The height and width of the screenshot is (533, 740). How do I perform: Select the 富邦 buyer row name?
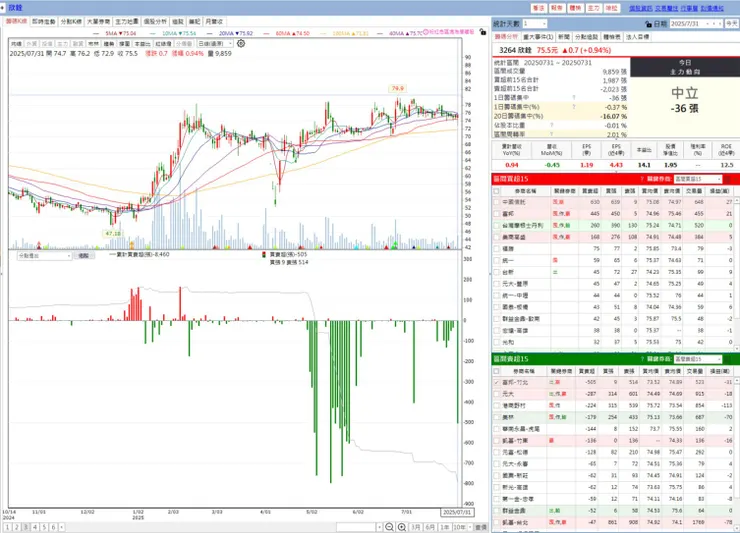pyautogui.click(x=508, y=214)
